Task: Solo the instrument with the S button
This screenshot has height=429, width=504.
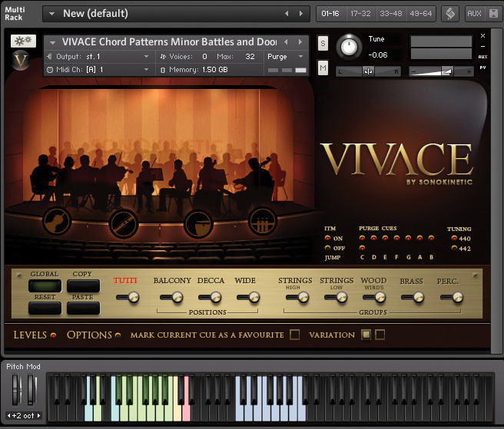Action: [323, 42]
